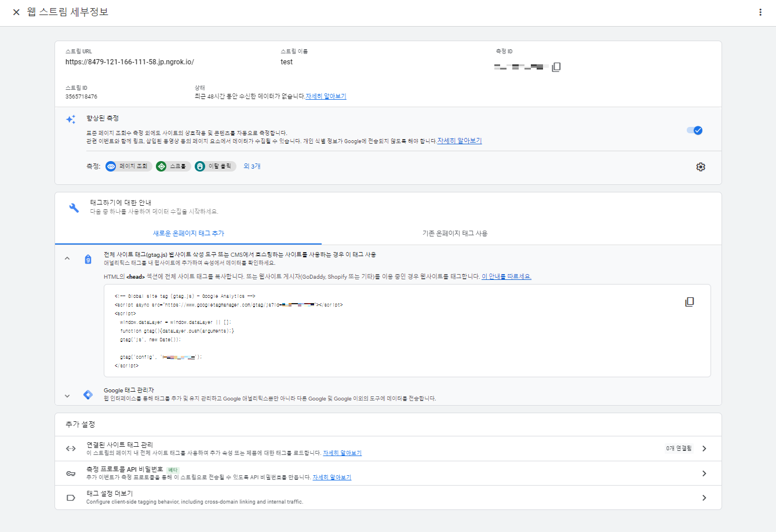Click the API secret key icon

point(71,473)
